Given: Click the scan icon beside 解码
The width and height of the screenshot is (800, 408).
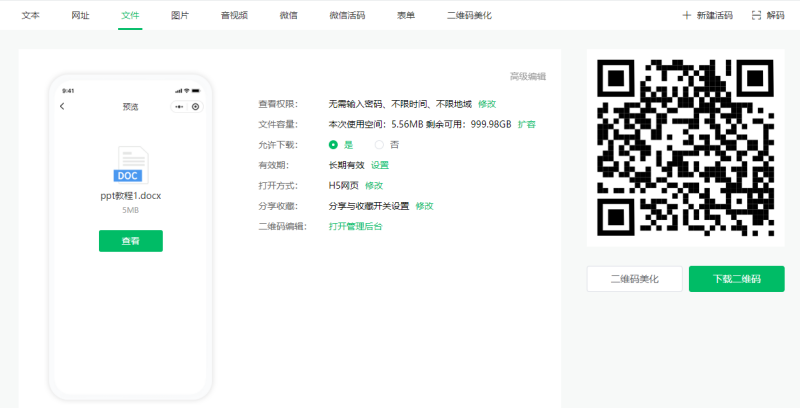Looking at the screenshot, I should tap(756, 16).
